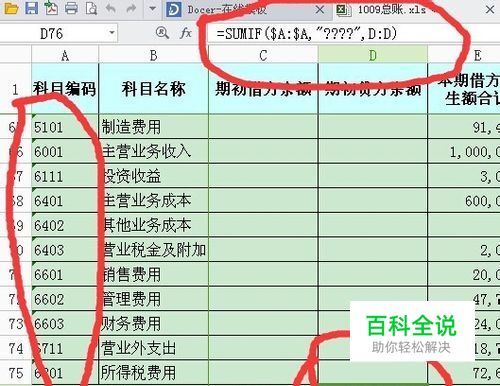Image resolution: width=500 pixels, height=386 pixels.
Task: Close the Docer tab
Action: (x=320, y=10)
